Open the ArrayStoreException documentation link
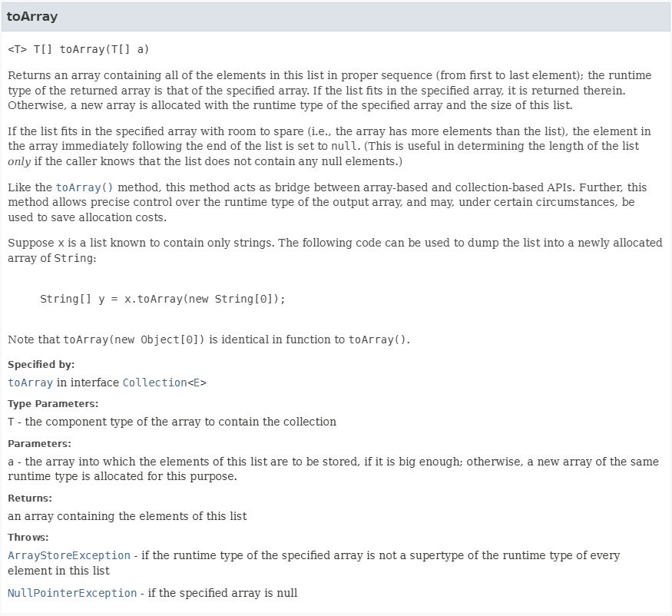The image size is (672, 616). coord(69,555)
